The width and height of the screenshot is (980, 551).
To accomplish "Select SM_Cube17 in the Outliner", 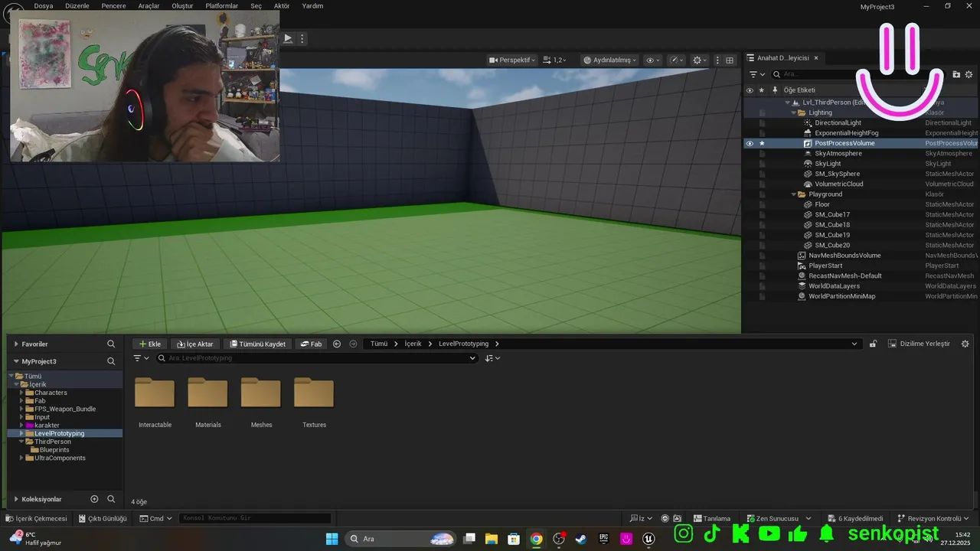I will click(832, 214).
